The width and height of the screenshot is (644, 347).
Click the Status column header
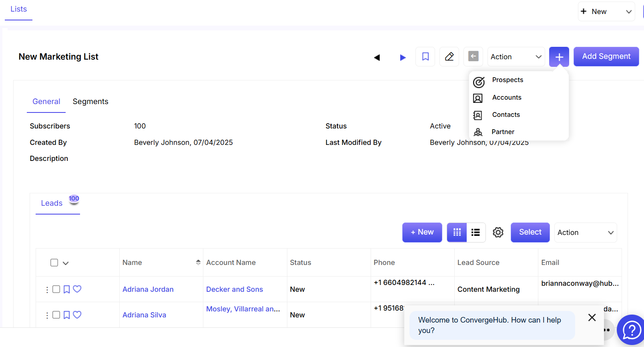pyautogui.click(x=301, y=263)
